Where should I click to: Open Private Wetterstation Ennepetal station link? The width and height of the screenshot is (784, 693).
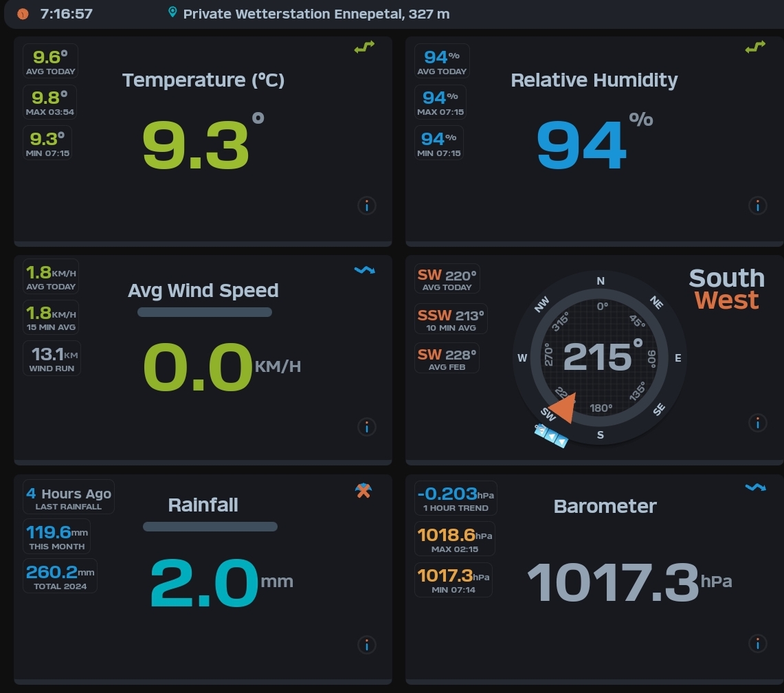click(316, 14)
